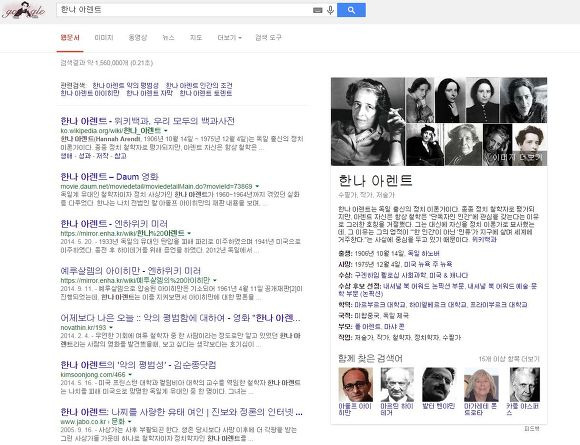Image resolution: width=580 pixels, height=445 pixels.
Task: Expand arrow next to www.jabo.co.kr URL
Action: [129, 422]
